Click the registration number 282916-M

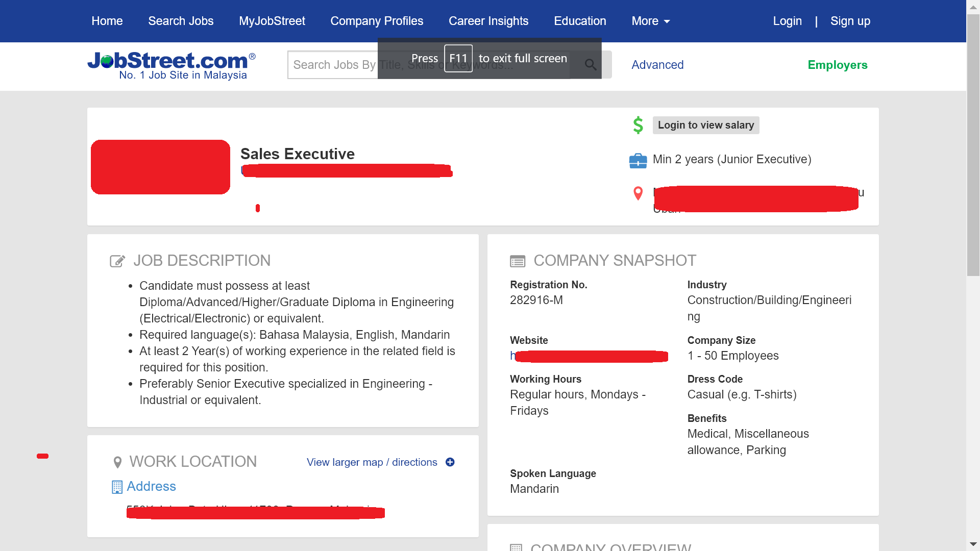coord(536,300)
